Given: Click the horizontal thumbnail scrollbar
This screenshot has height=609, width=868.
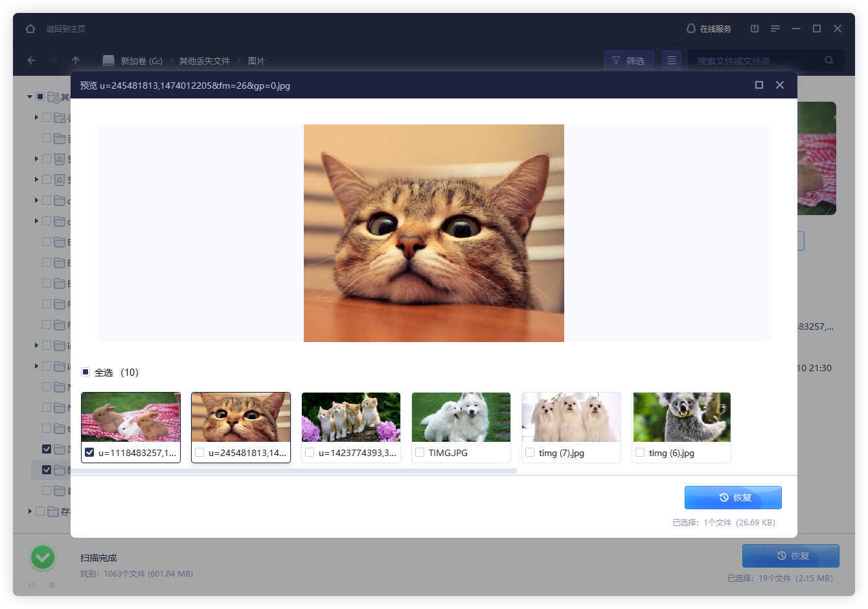Looking at the screenshot, I should tap(299, 471).
